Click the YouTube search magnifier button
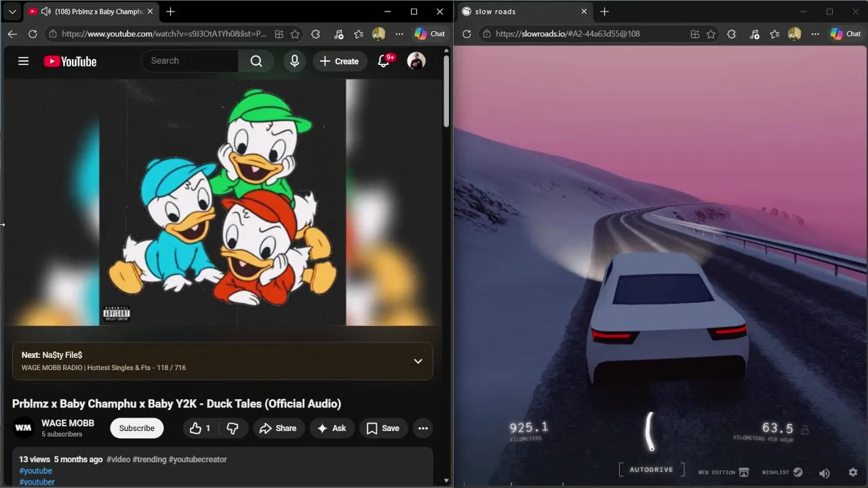Viewport: 868px width, 488px height. (x=256, y=61)
